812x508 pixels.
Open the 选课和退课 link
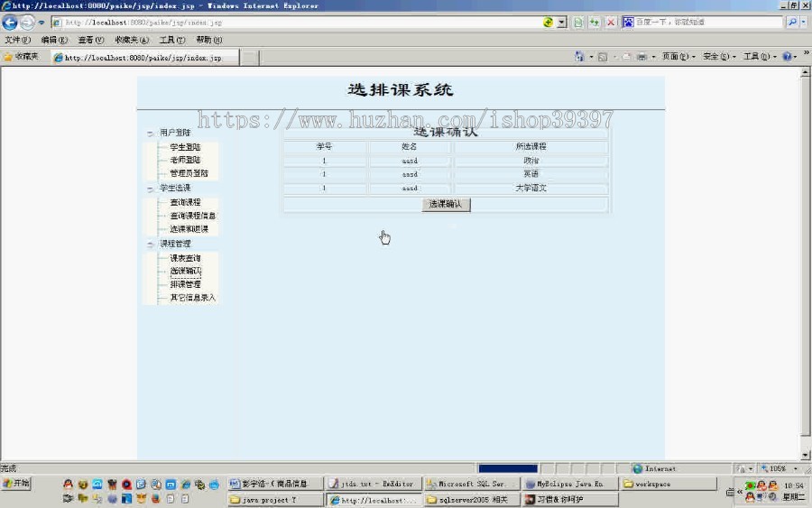tap(189, 229)
